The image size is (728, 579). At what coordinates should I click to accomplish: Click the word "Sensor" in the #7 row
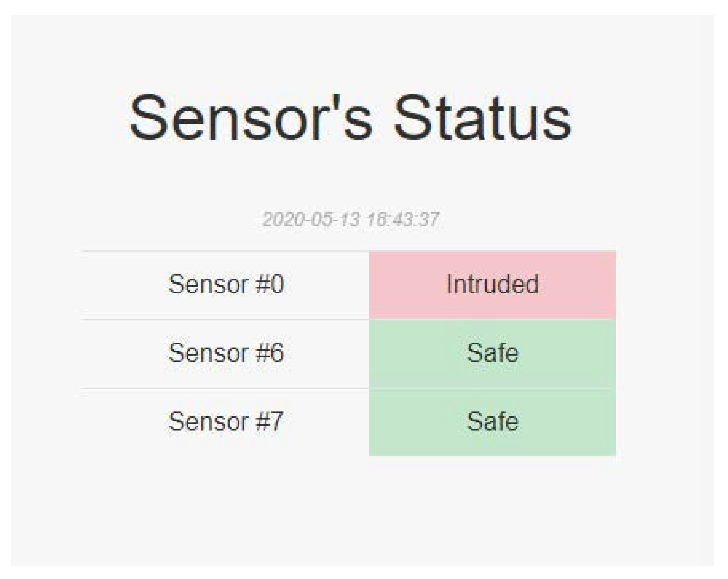coord(209,421)
